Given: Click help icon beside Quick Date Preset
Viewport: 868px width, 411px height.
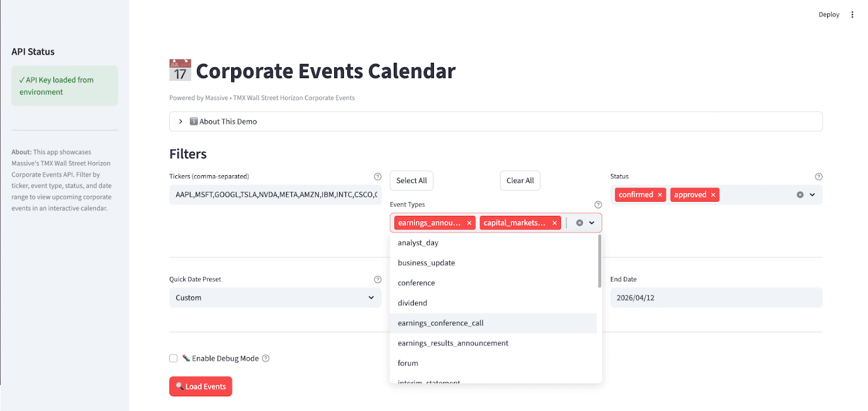Looking at the screenshot, I should (378, 280).
